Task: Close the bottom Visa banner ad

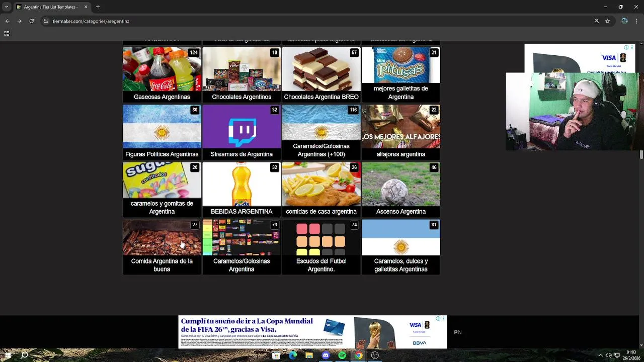Action: pos(444,318)
